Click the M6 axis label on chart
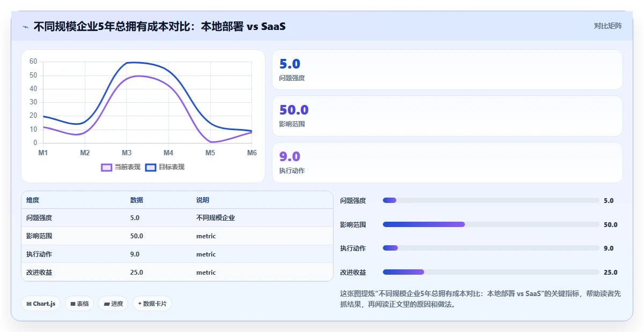 click(x=251, y=153)
